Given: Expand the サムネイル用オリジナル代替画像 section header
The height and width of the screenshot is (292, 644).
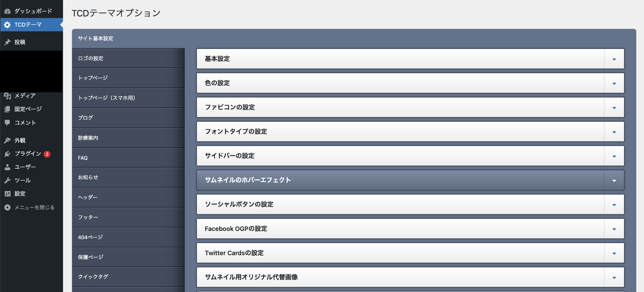Looking at the screenshot, I should point(410,278).
